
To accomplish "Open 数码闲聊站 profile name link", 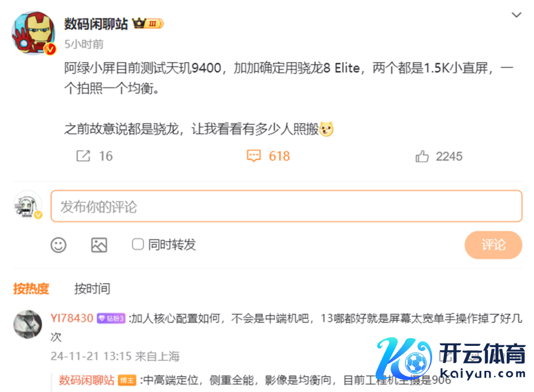I will click(96, 24).
